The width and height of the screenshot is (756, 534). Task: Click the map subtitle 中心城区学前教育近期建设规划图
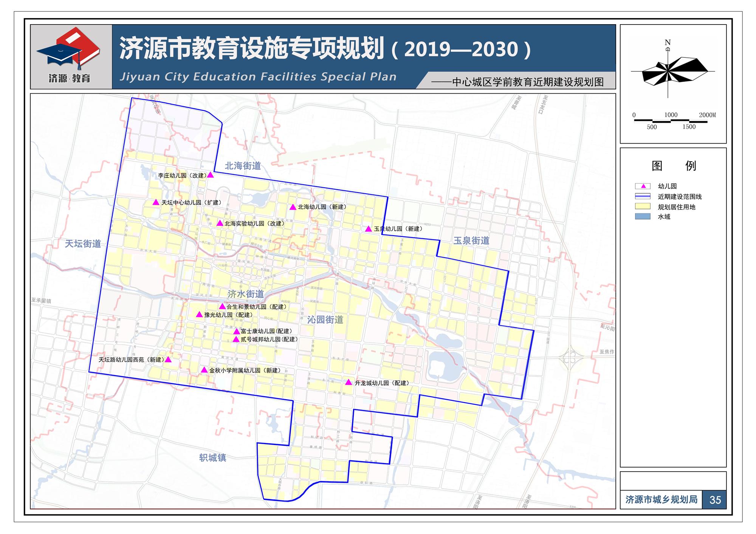(528, 82)
